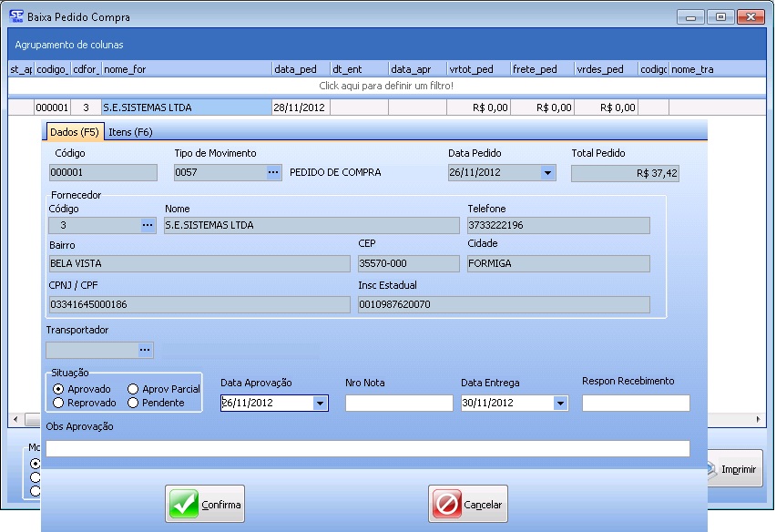Click the Nro Nota input field
The image size is (776, 532).
[398, 403]
